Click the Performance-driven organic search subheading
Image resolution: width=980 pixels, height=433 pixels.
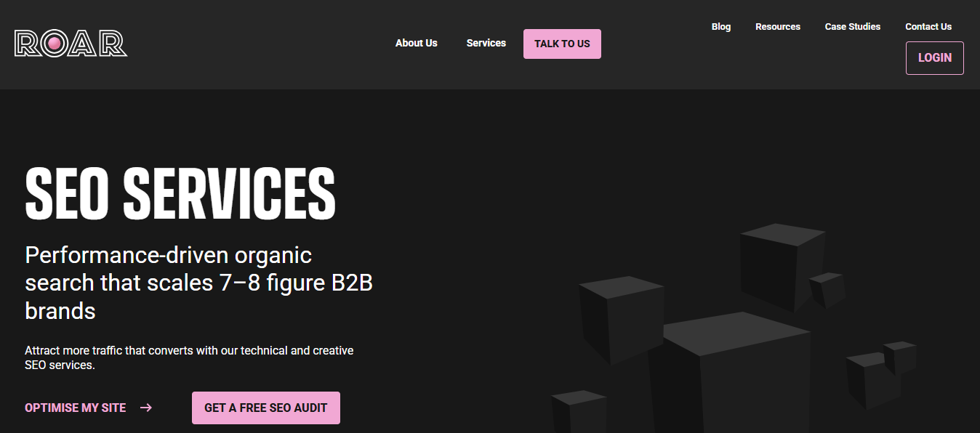[198, 283]
